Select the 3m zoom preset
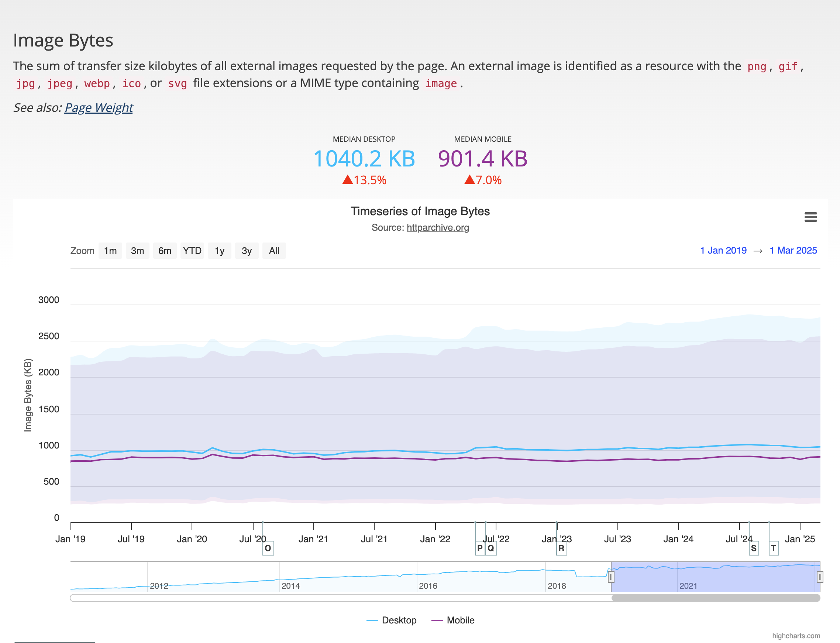 tap(137, 250)
